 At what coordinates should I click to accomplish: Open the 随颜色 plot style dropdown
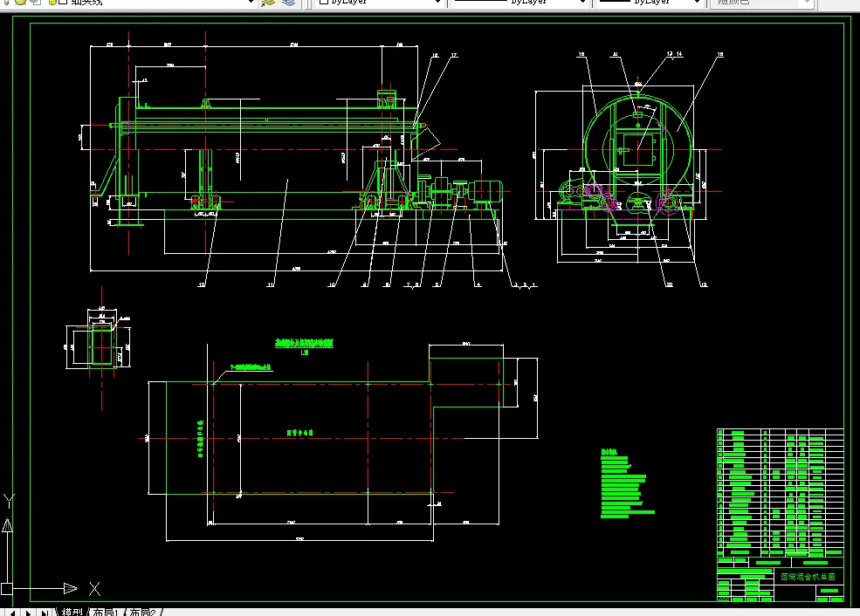808,3
